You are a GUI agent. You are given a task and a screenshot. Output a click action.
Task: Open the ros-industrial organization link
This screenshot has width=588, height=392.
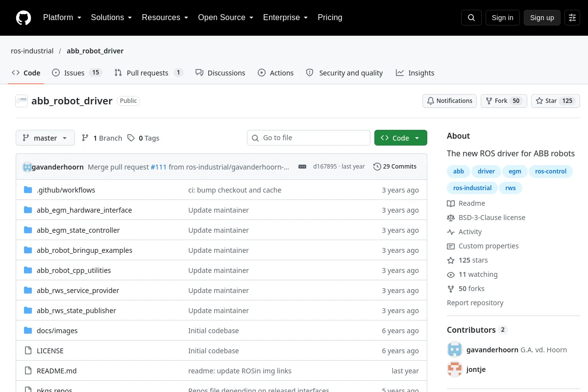tap(32, 51)
